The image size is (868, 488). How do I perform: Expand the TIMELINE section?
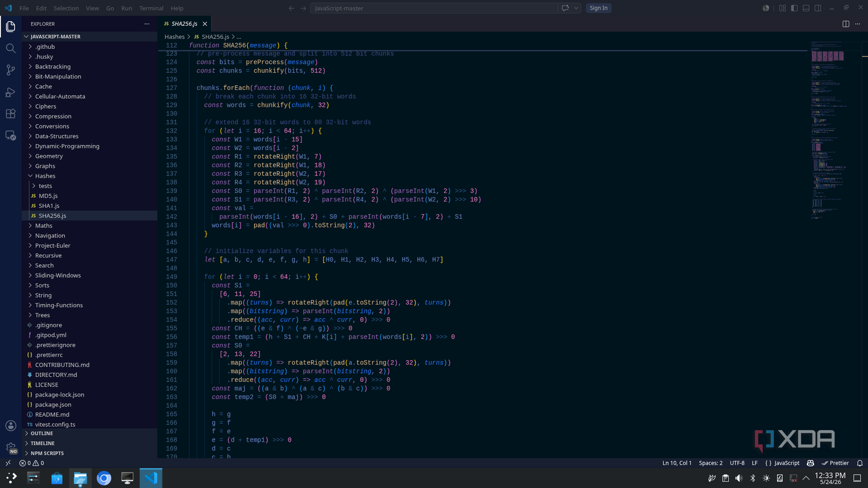click(89, 443)
